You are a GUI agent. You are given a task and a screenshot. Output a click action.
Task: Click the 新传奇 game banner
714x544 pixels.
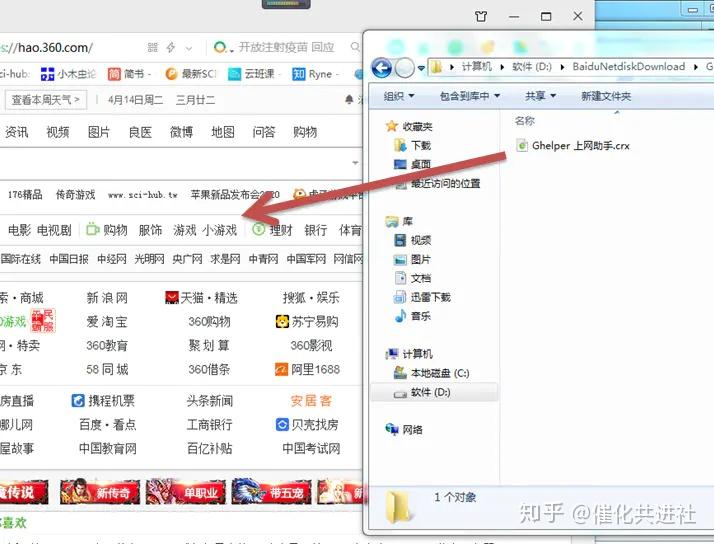click(x=100, y=492)
